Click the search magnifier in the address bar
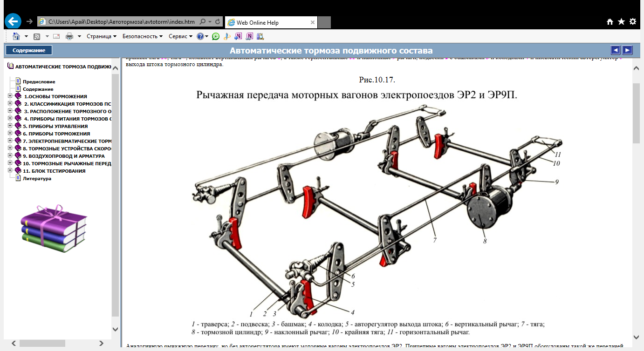This screenshot has height=351, width=644. pos(203,22)
